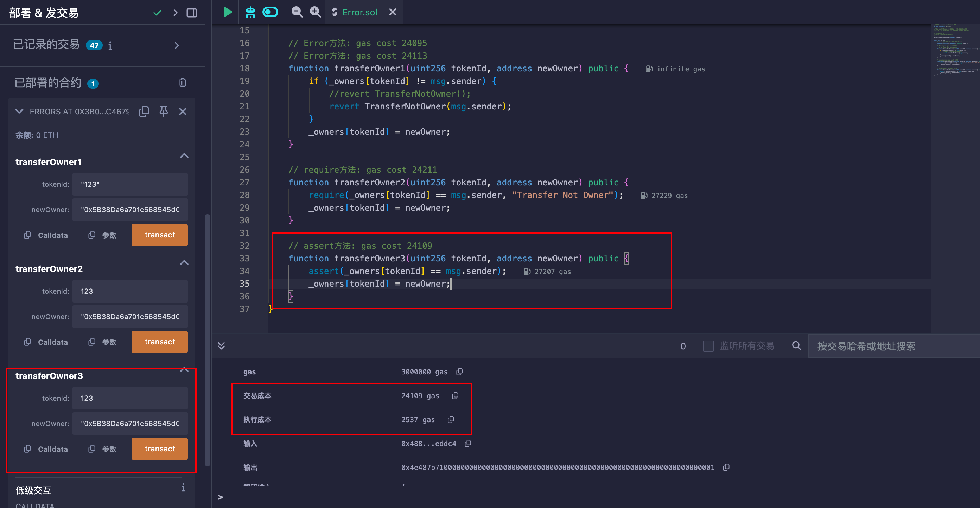
Task: Run the script with the green play icon
Action: pyautogui.click(x=227, y=12)
